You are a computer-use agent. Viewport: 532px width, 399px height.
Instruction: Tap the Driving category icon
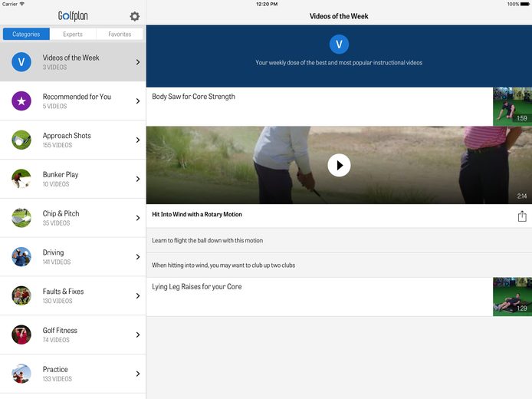pos(21,257)
